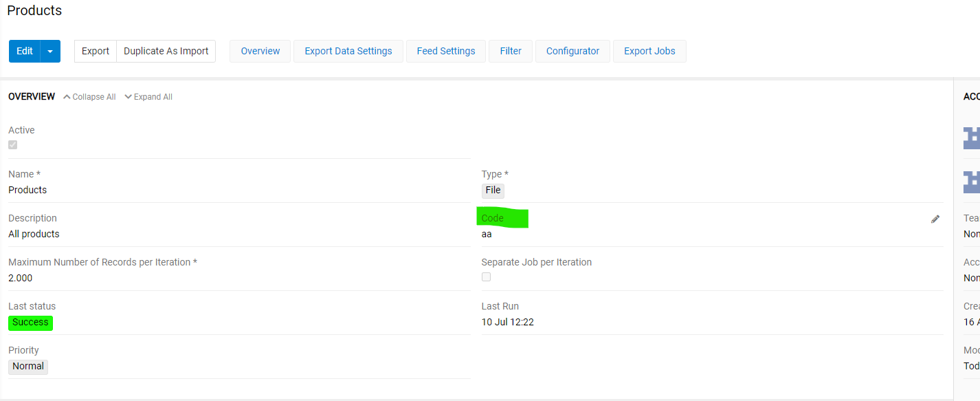
Task: Expand all overview panels
Action: coord(148,97)
